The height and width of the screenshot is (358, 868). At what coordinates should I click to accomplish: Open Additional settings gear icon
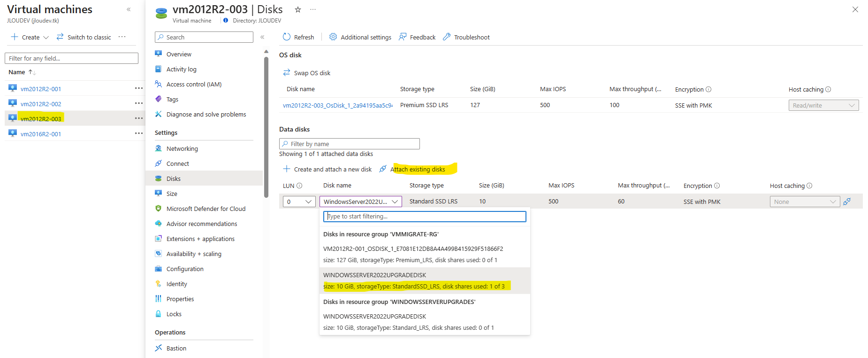pos(333,37)
